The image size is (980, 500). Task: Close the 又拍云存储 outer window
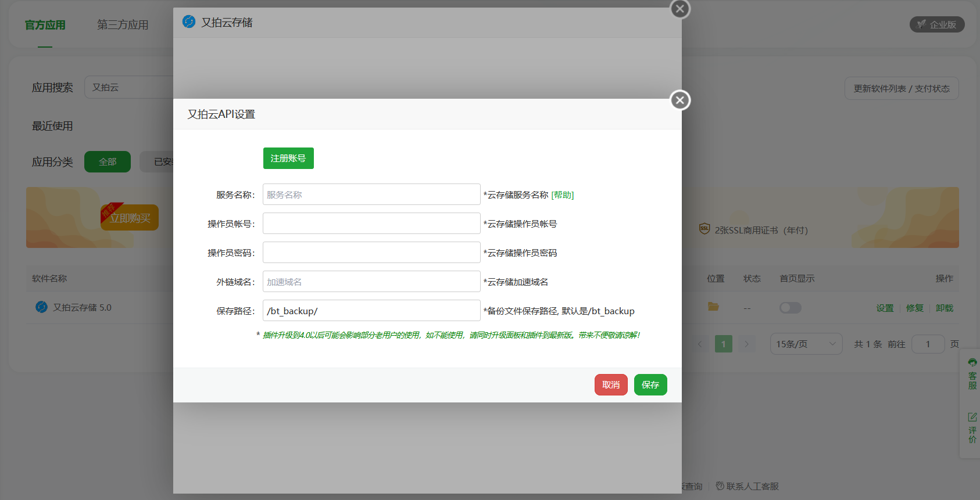[679, 9]
